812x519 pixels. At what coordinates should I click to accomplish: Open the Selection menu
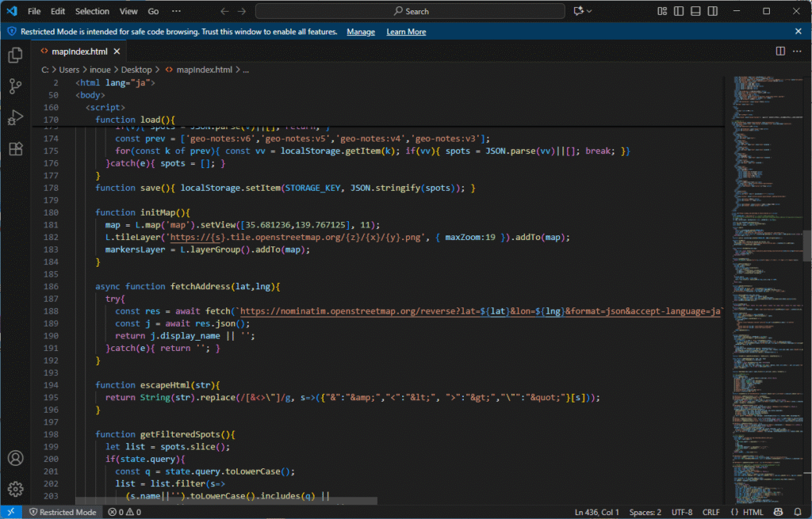(x=92, y=11)
